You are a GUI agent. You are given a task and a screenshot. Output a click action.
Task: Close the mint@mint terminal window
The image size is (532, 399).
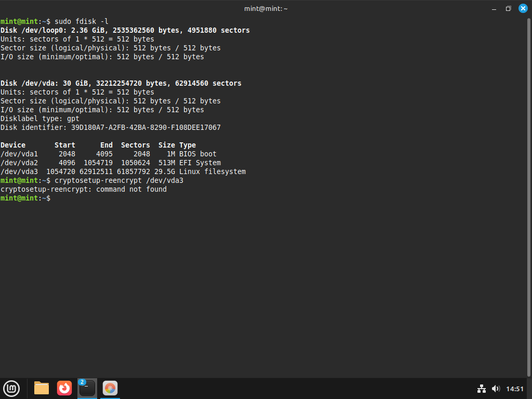(x=523, y=8)
